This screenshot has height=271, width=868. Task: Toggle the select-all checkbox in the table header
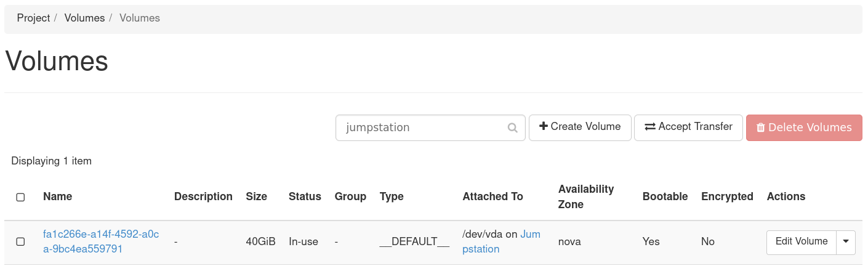click(x=20, y=197)
